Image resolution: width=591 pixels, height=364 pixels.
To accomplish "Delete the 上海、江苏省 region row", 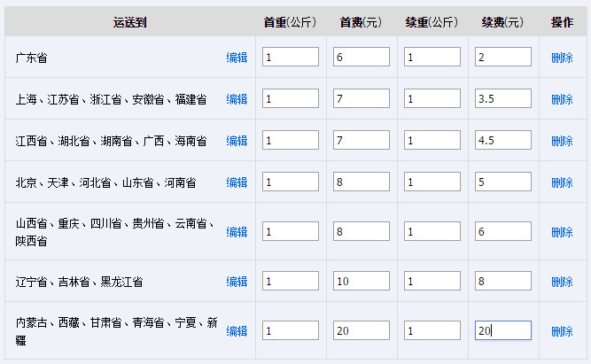I will click(562, 99).
